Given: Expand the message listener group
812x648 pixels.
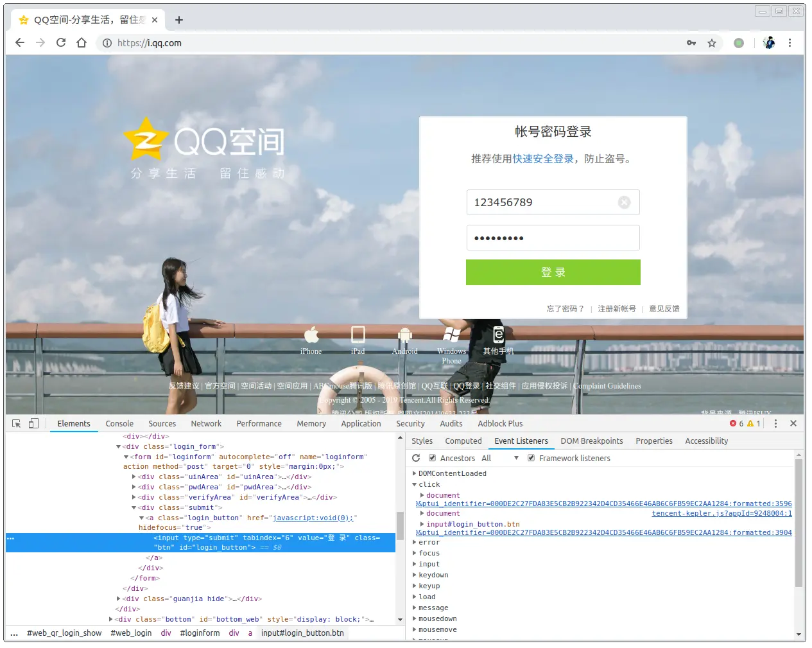Looking at the screenshot, I should pyautogui.click(x=414, y=608).
